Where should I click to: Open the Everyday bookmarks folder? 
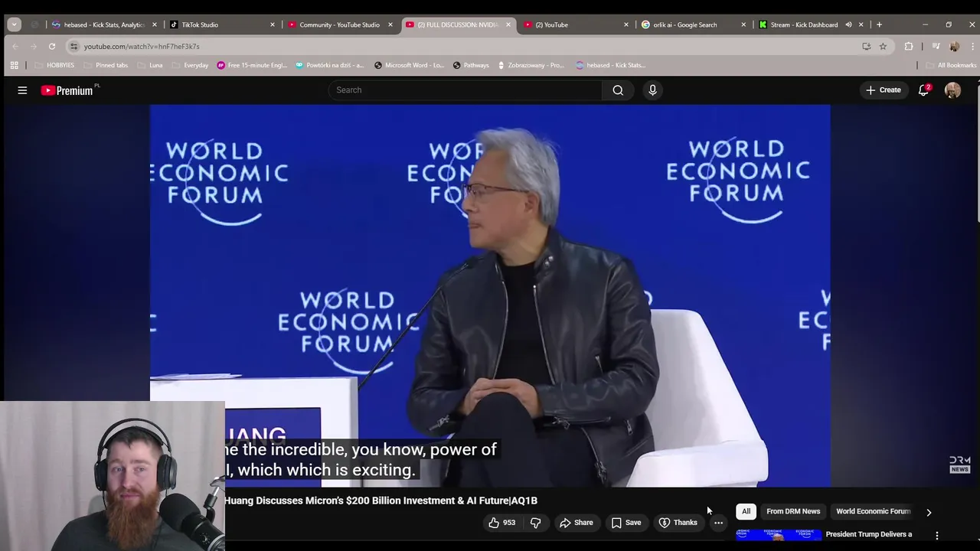tap(189, 65)
